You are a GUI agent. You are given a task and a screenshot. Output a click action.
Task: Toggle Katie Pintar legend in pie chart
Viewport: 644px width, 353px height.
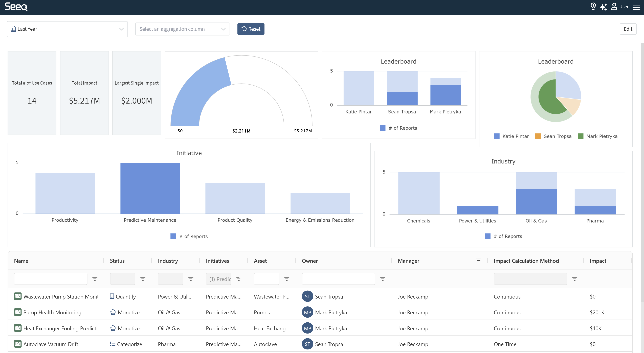click(x=511, y=136)
